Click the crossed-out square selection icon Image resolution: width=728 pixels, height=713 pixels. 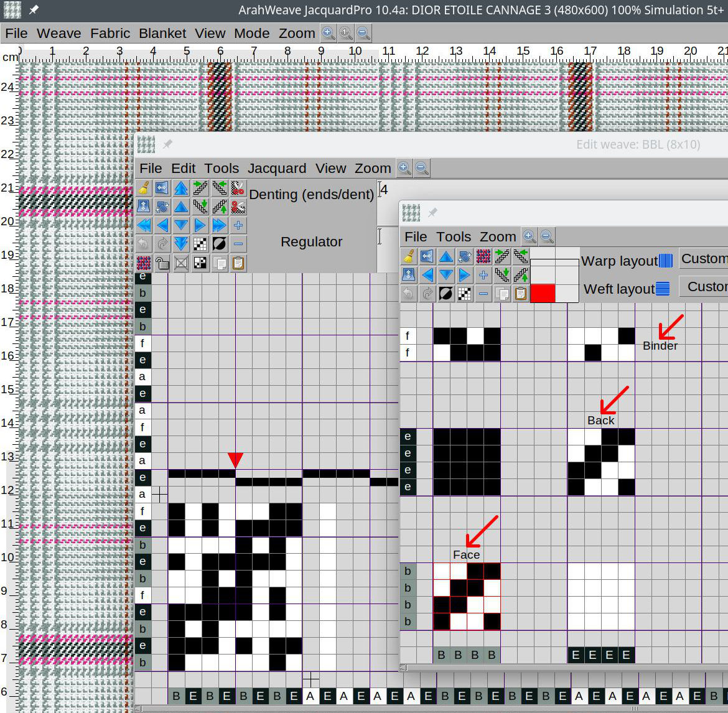(181, 263)
